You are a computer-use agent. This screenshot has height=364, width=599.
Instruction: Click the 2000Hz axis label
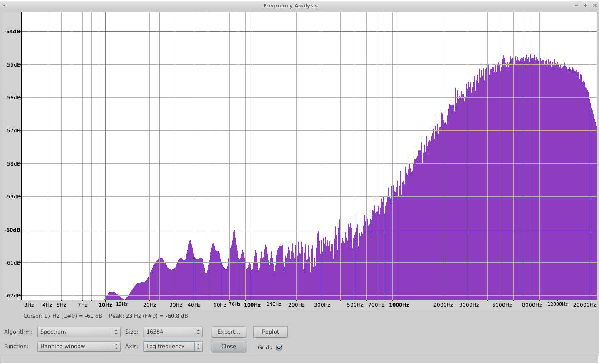click(x=443, y=305)
